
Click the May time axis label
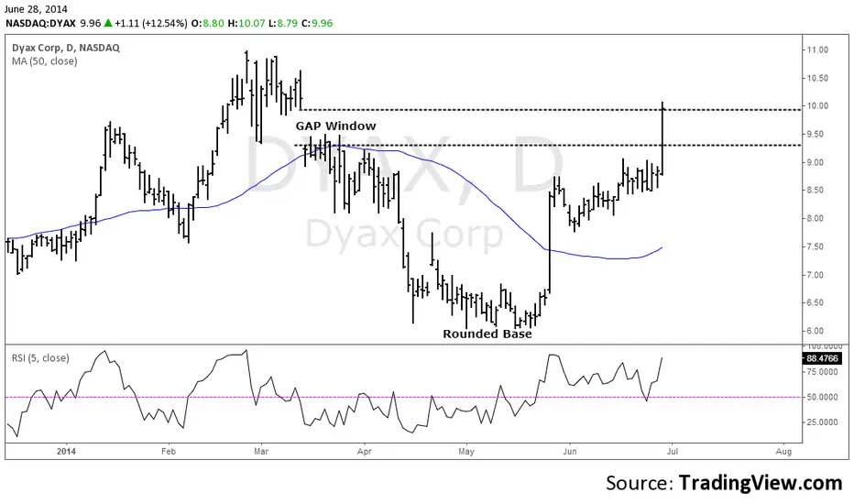pyautogui.click(x=466, y=451)
